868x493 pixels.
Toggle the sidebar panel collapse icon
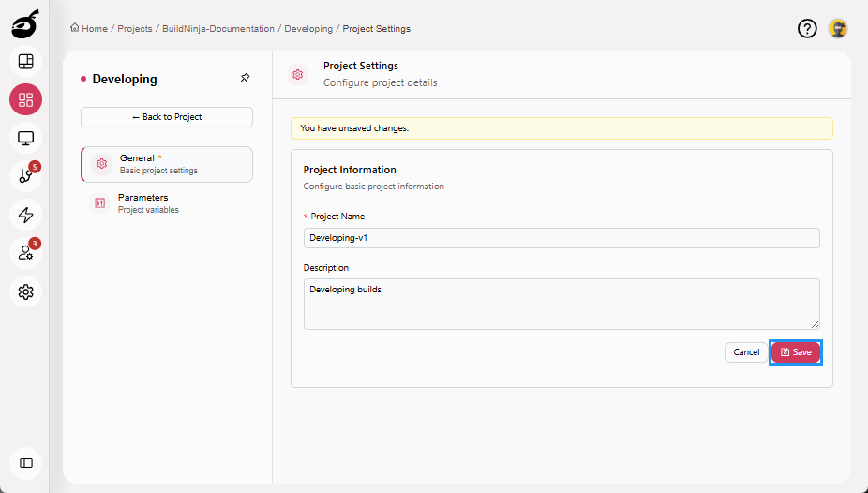25,463
